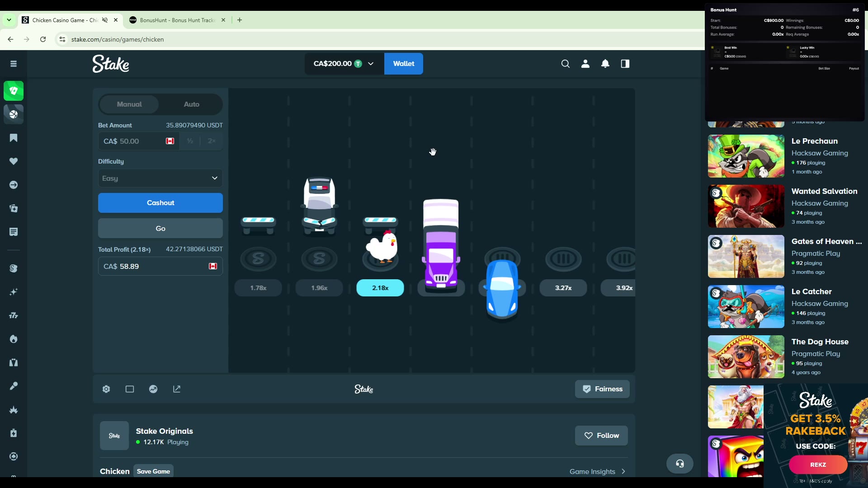The width and height of the screenshot is (868, 488).
Task: Click the green Casino section icon
Action: click(14, 91)
